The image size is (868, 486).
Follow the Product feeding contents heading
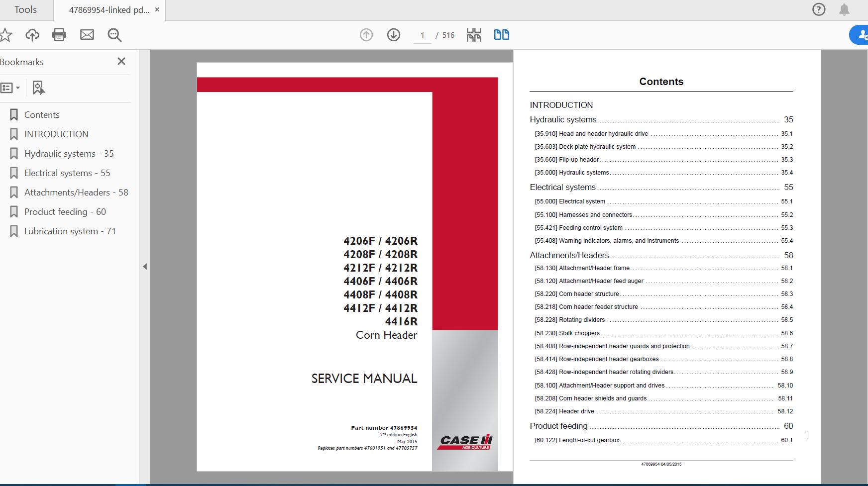coord(661,426)
